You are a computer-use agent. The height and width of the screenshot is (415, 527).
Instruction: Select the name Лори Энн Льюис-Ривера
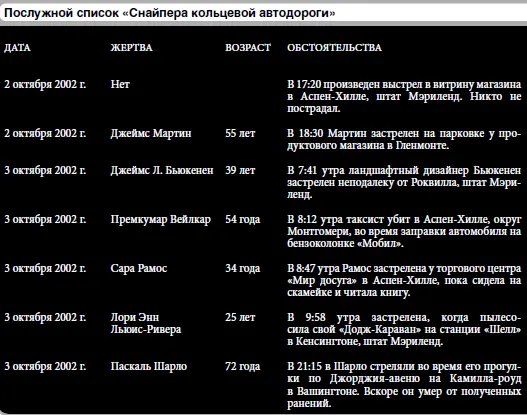pyautogui.click(x=146, y=323)
